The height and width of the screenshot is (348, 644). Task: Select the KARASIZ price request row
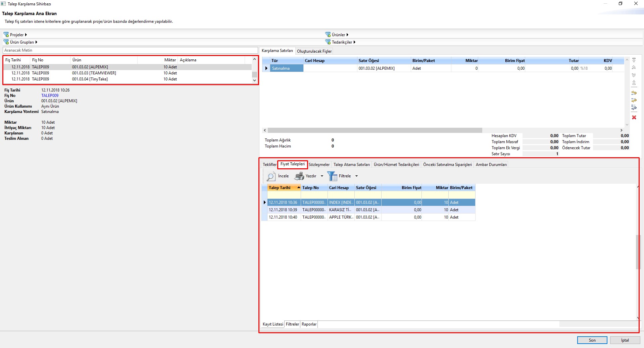(341, 210)
